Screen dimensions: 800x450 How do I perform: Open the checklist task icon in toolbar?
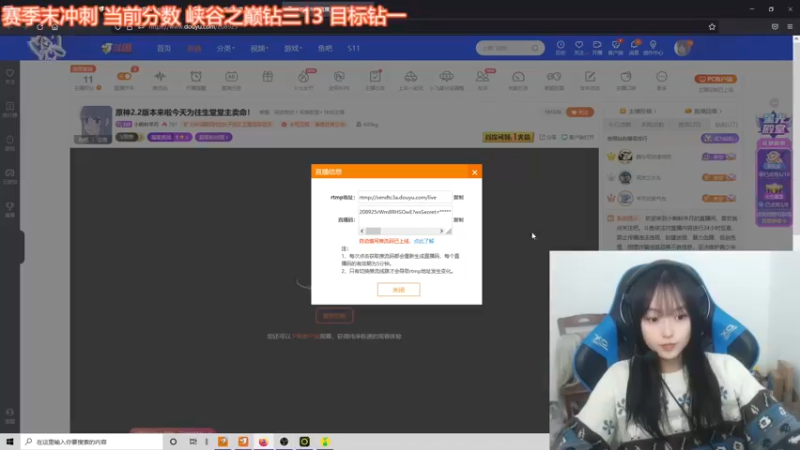click(x=375, y=77)
